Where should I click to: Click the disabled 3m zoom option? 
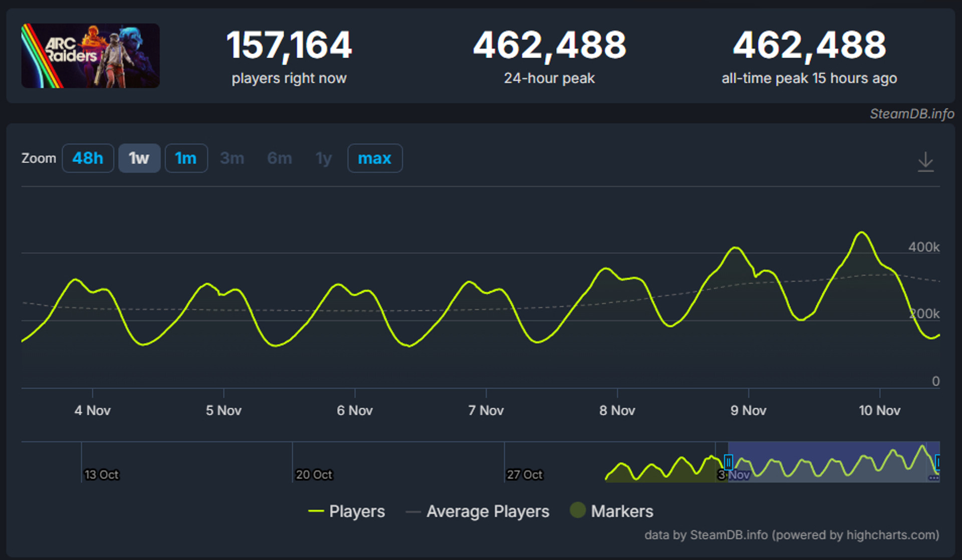[x=232, y=158]
